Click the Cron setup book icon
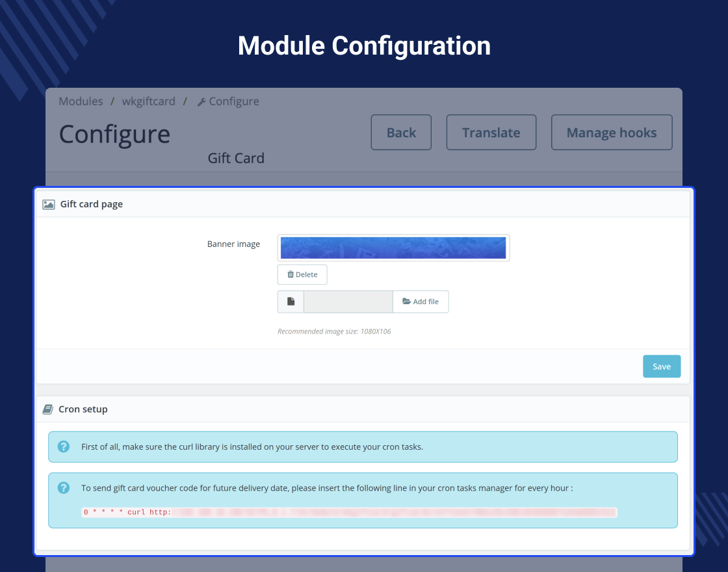This screenshot has height=572, width=728. pyautogui.click(x=48, y=409)
